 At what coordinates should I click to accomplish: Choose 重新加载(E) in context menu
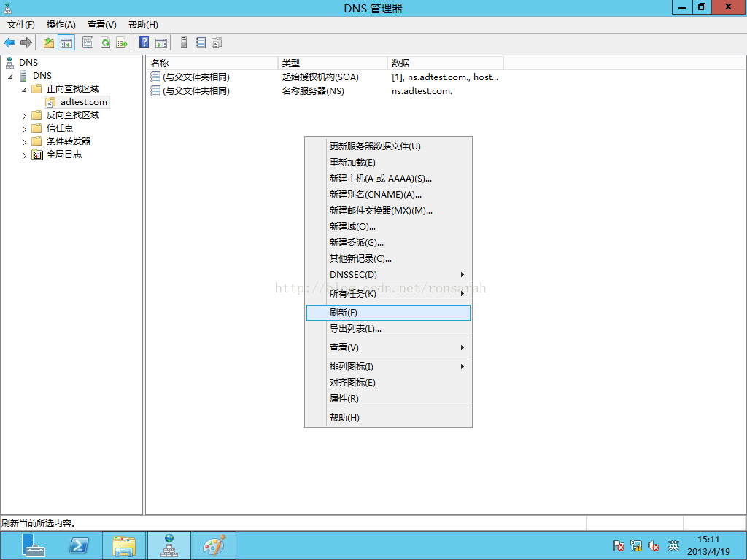tap(388, 163)
